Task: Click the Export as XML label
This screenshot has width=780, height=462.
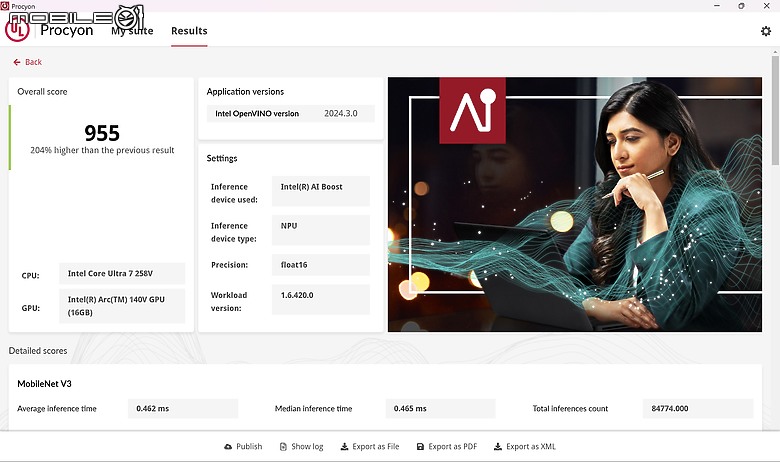Action: pyautogui.click(x=531, y=447)
